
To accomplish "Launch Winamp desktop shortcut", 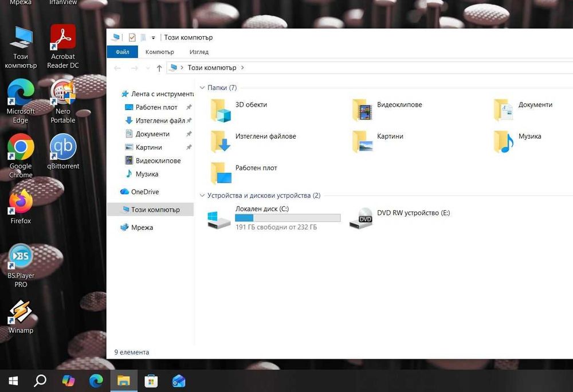I will (21, 317).
